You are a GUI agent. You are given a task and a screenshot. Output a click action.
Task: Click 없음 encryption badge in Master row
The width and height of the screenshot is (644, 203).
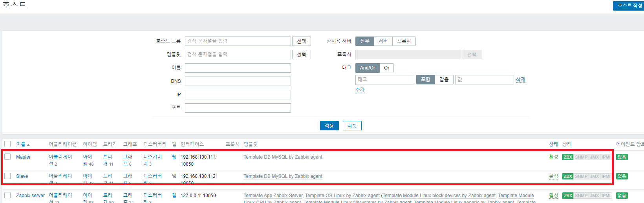coord(622,157)
